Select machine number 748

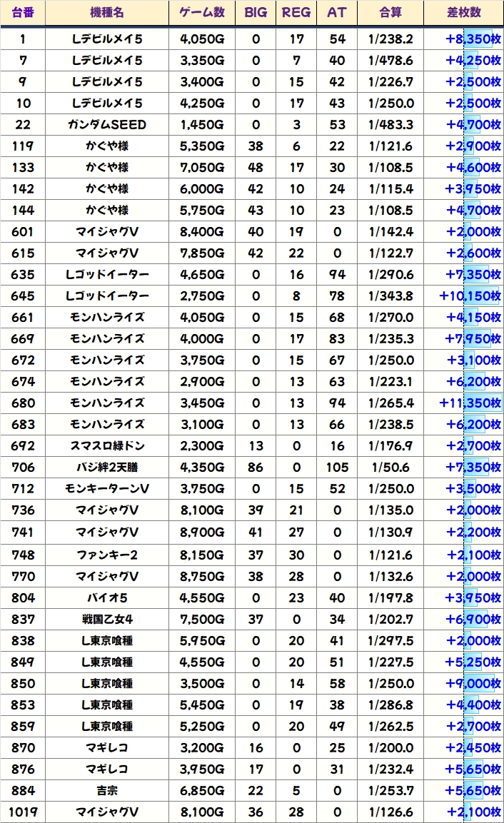23,555
